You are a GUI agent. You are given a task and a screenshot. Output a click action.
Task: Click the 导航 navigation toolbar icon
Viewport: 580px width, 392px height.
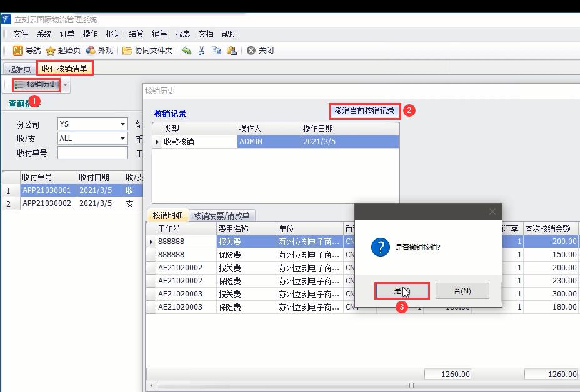pos(18,51)
